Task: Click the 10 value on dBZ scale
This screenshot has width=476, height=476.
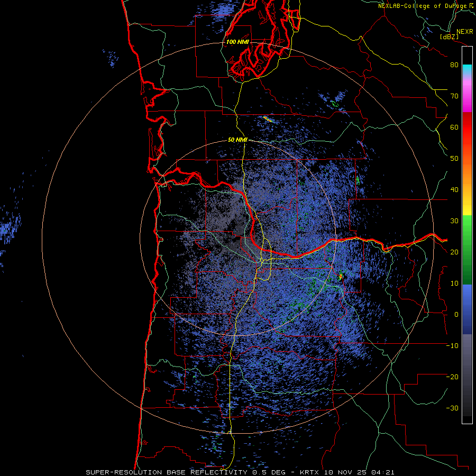Action: pos(454,283)
